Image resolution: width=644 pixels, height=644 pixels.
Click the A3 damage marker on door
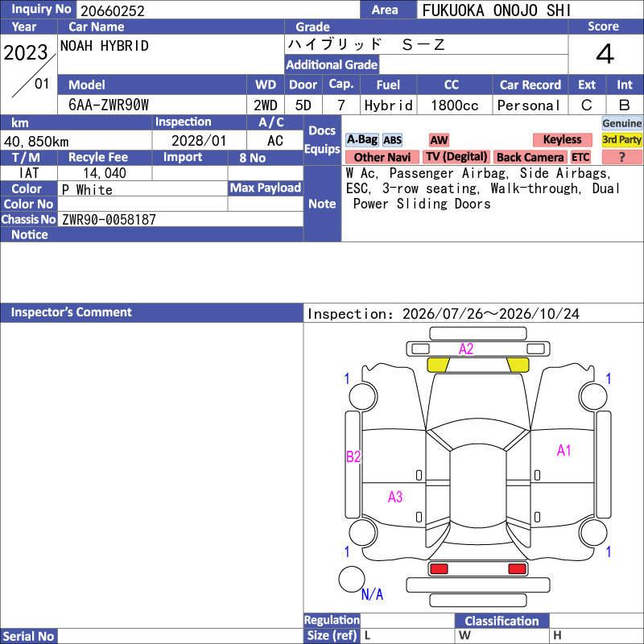(395, 497)
